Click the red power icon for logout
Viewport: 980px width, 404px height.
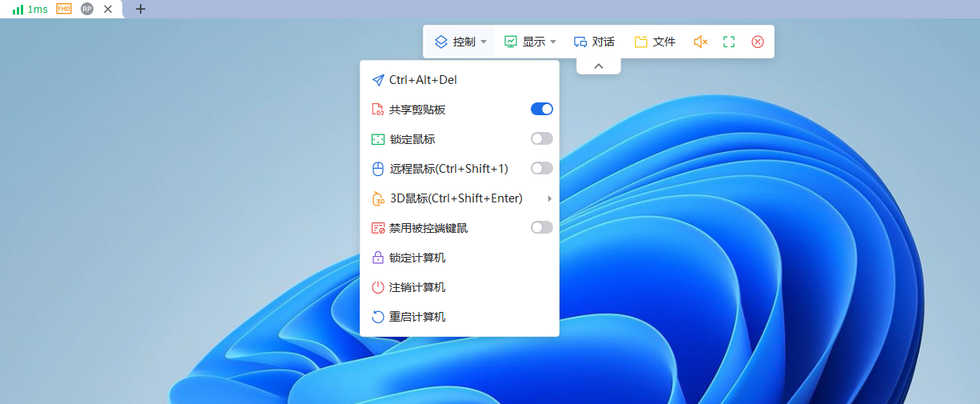[378, 287]
